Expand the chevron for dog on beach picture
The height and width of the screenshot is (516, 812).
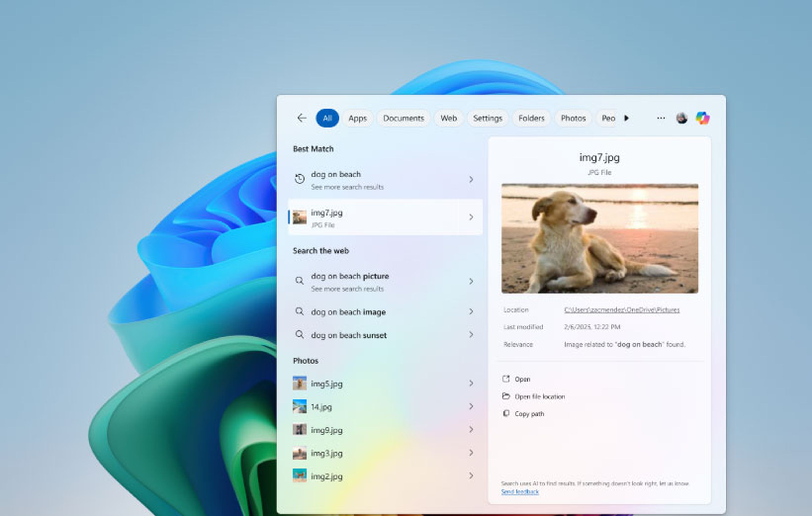pos(471,281)
